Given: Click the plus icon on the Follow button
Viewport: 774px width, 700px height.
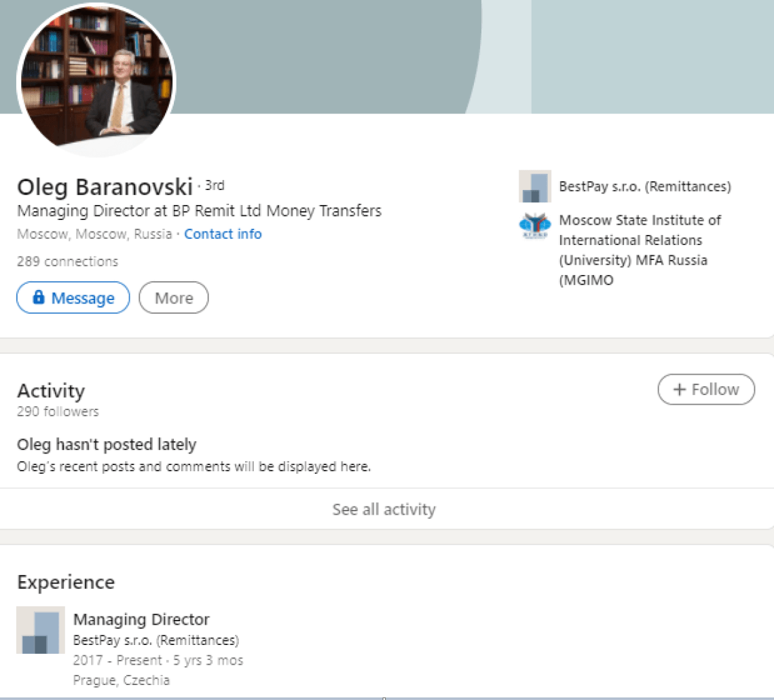Looking at the screenshot, I should click(679, 390).
